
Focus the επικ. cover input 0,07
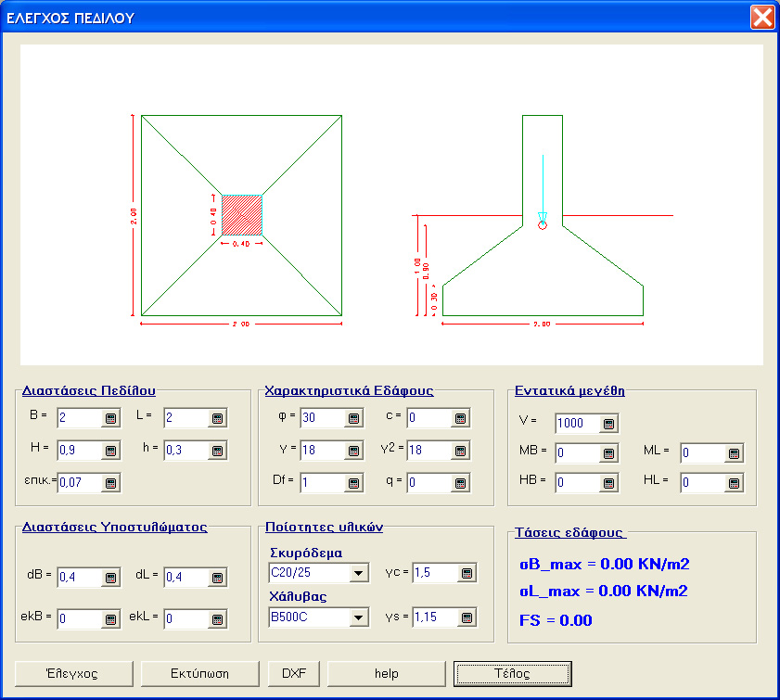pyautogui.click(x=80, y=483)
